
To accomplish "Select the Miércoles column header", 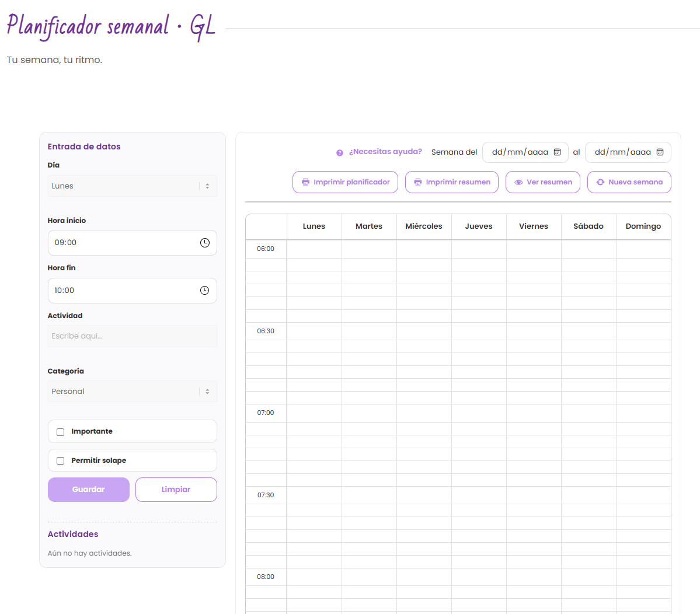I will coord(424,226).
